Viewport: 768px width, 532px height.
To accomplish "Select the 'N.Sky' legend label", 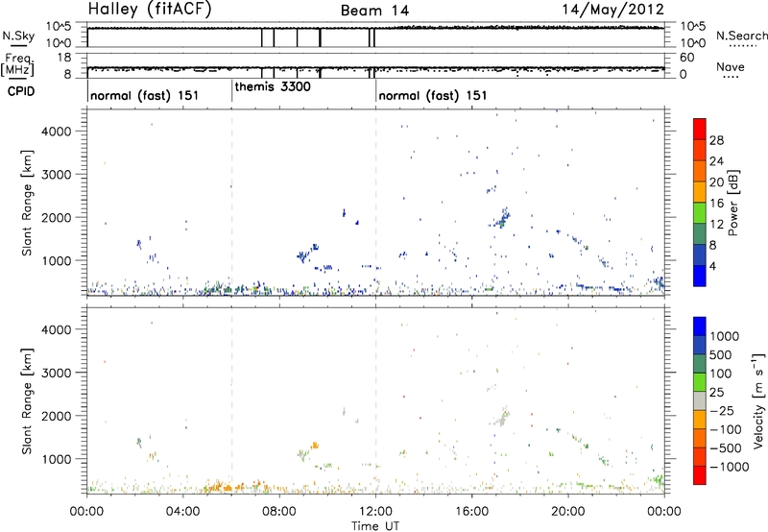I will 18,36.
